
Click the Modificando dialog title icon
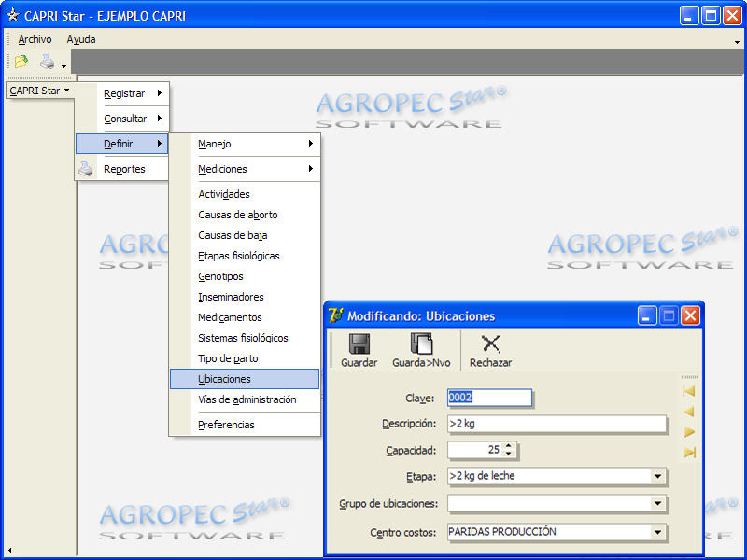[x=336, y=315]
